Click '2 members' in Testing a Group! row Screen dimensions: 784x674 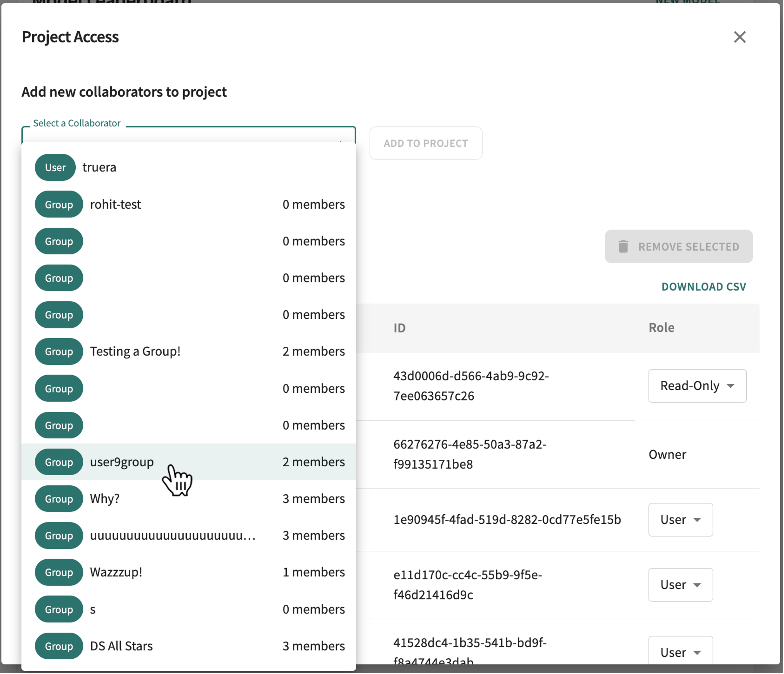[313, 351]
